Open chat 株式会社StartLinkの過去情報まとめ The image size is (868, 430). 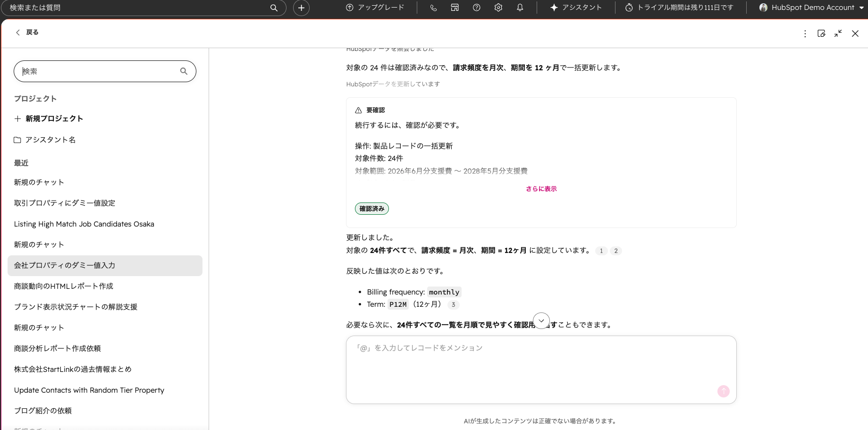pyautogui.click(x=105, y=369)
